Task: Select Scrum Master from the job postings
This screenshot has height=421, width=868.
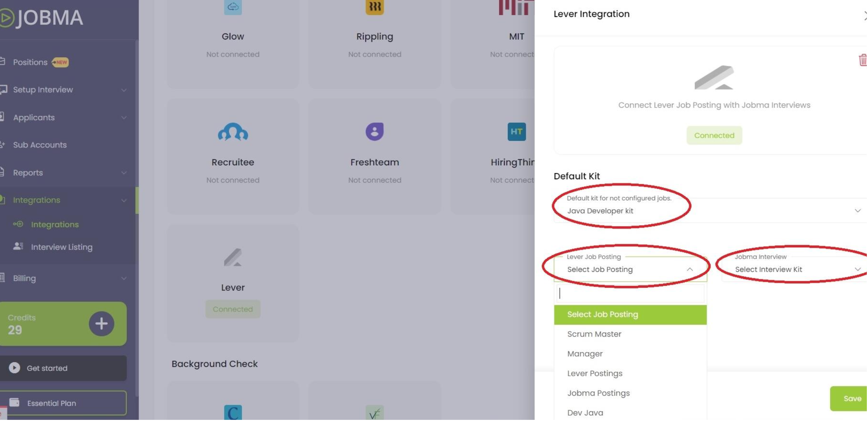Action: (594, 334)
